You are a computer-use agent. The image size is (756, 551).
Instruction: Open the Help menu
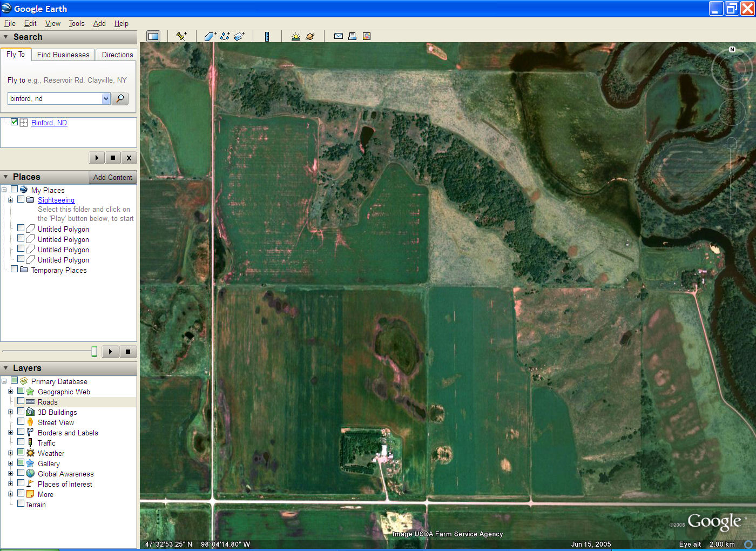122,23
